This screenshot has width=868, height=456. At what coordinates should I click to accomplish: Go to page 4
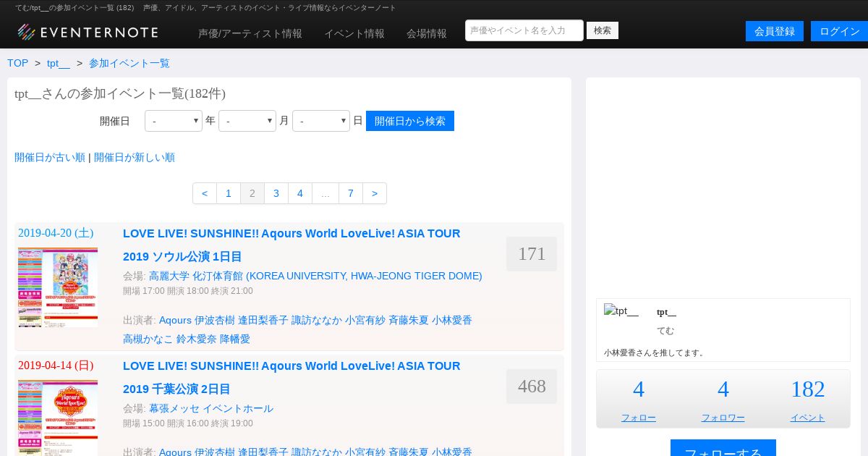click(x=300, y=193)
